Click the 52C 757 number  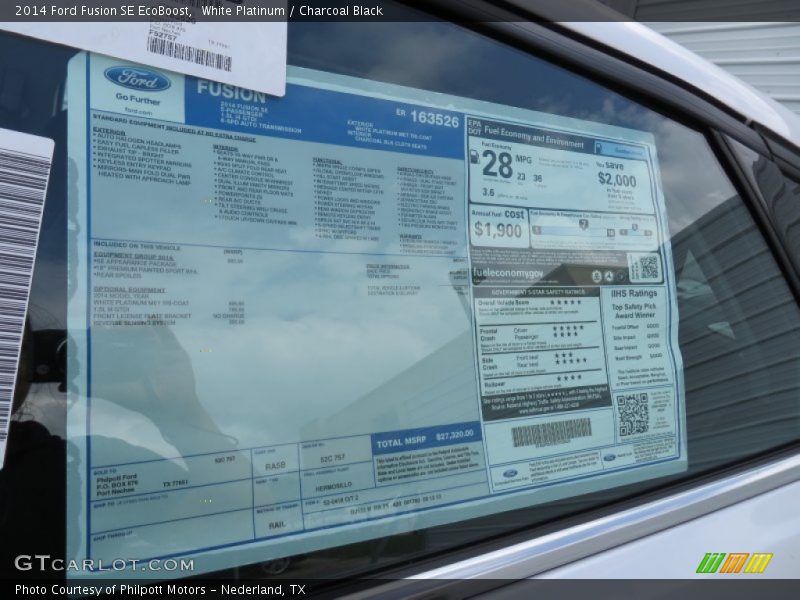[332, 458]
